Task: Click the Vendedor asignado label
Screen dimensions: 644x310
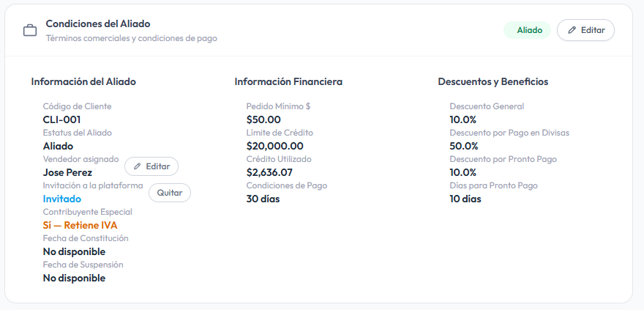Action: 81,159
